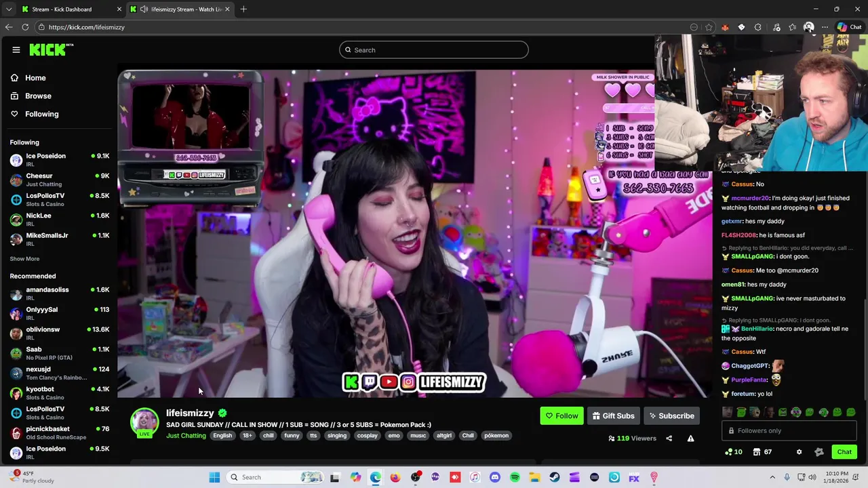Open browser profile avatar
The width and height of the screenshot is (868, 488).
click(x=808, y=27)
